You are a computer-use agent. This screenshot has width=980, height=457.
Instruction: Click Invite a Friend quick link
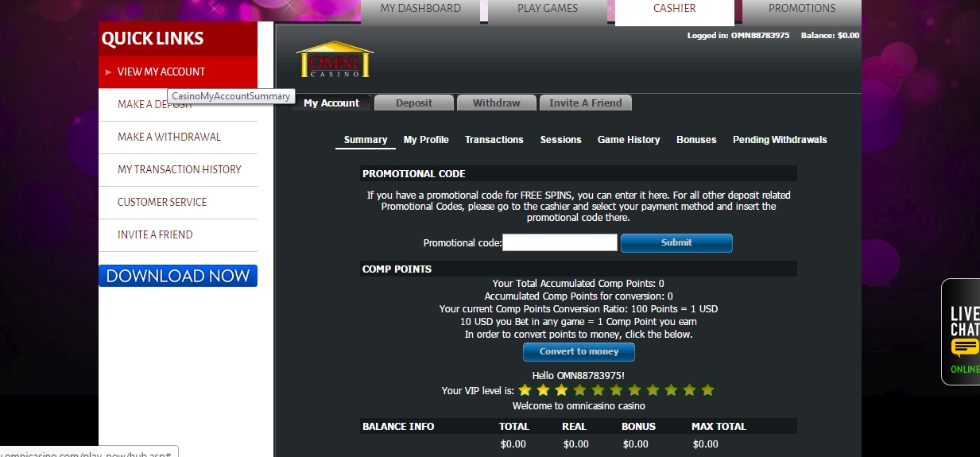[178, 234]
